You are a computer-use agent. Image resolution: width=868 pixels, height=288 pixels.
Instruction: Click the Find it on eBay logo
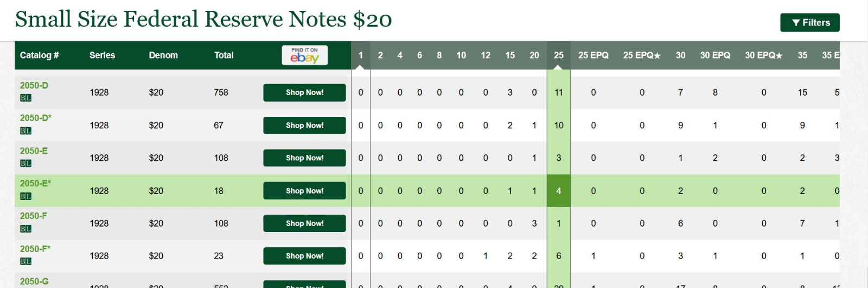tap(305, 55)
